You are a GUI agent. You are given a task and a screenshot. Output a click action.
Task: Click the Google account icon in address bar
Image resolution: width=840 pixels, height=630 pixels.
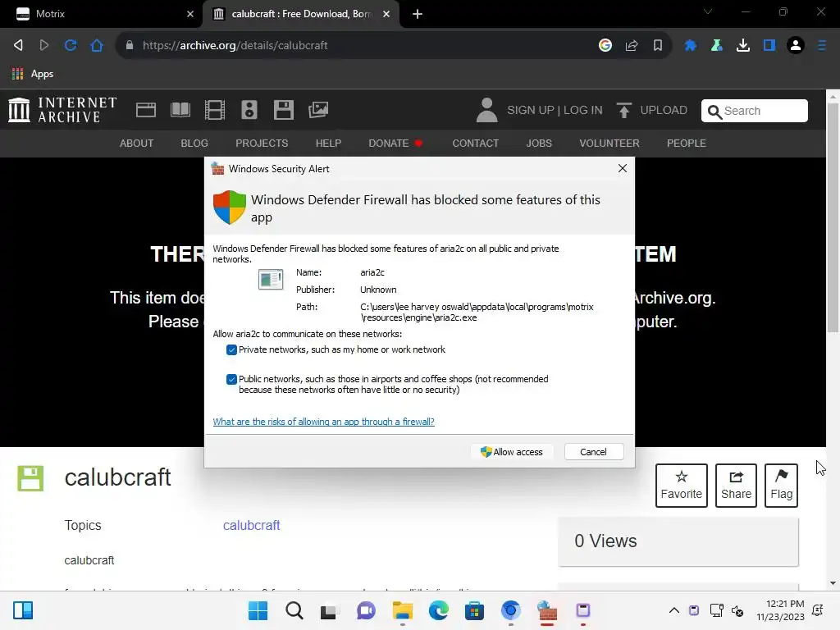pos(605,46)
